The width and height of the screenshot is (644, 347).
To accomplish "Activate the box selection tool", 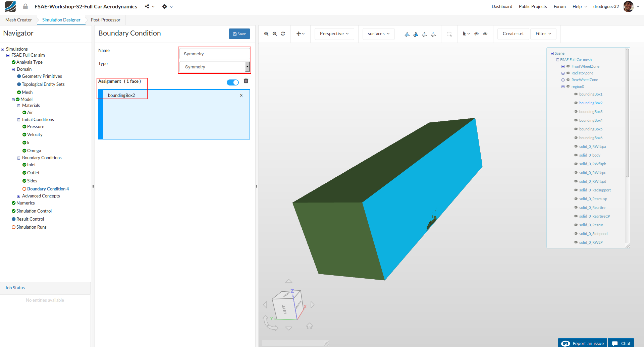I will [x=449, y=34].
